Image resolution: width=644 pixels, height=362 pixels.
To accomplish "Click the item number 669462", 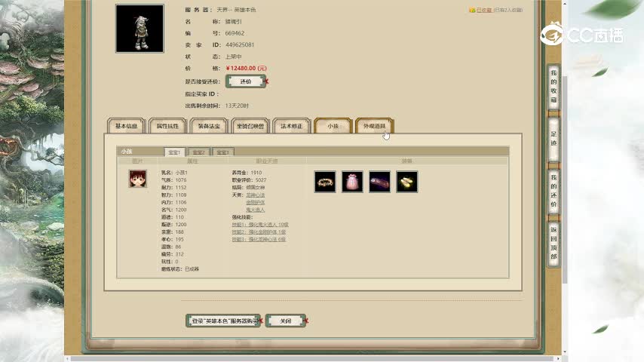I will pos(235,33).
